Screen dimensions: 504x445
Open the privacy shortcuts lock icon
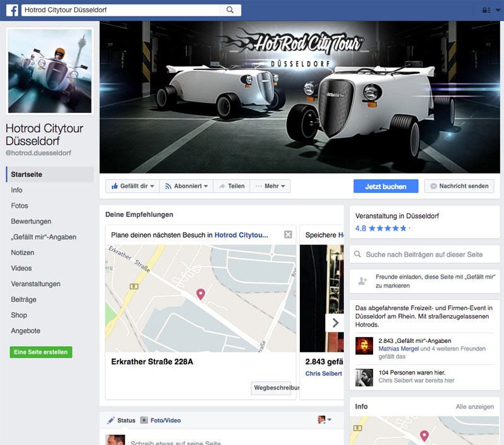486,10
